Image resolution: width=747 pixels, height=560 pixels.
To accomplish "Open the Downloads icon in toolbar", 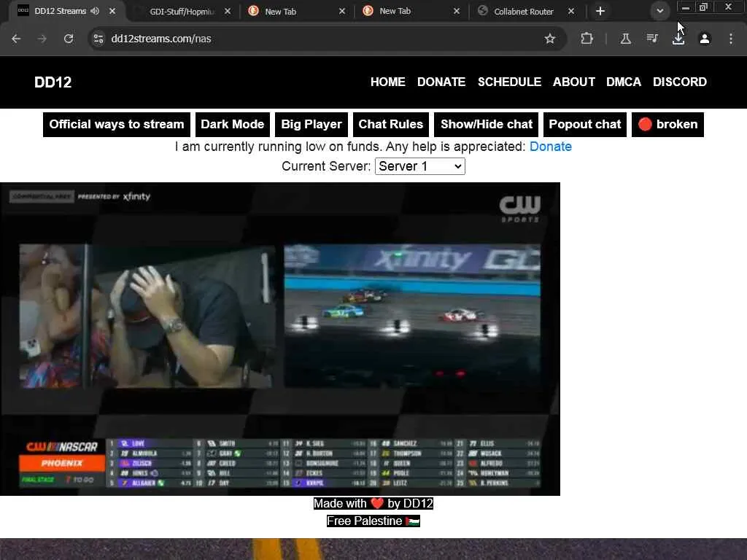I will tap(678, 39).
